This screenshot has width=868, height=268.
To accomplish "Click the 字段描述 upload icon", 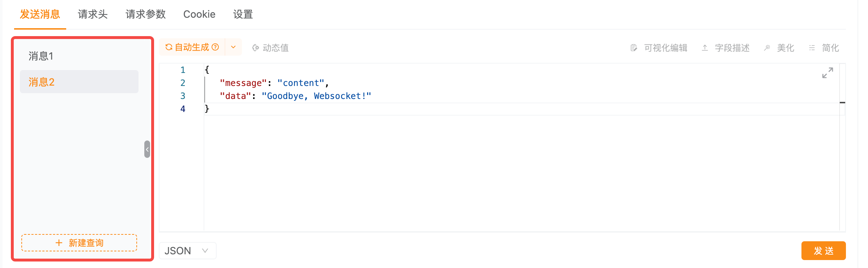I will (x=705, y=48).
